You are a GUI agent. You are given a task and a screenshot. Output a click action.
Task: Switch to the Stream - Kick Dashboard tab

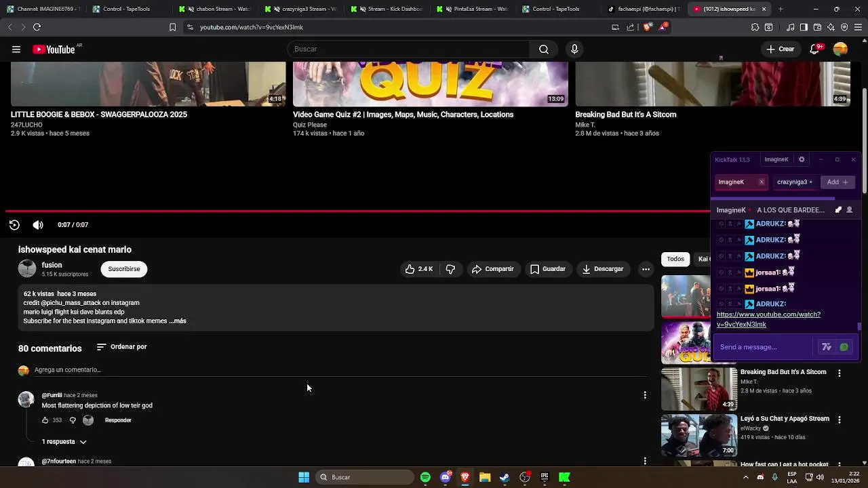pos(388,9)
